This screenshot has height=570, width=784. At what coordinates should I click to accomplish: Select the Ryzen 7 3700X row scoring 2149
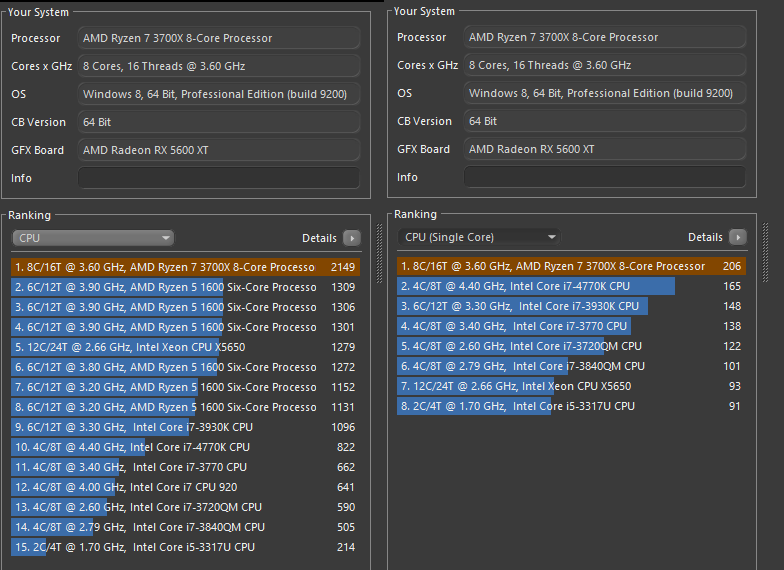185,267
